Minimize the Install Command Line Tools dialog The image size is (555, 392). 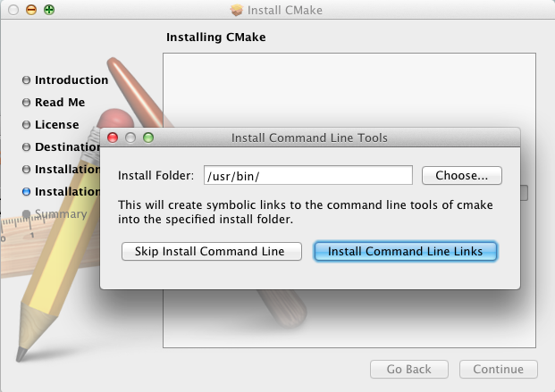[x=130, y=138]
